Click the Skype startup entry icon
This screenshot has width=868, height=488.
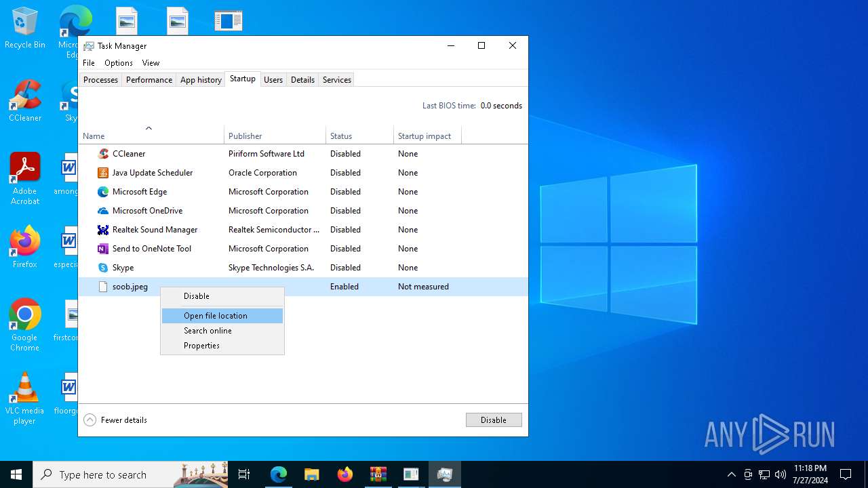click(x=103, y=268)
